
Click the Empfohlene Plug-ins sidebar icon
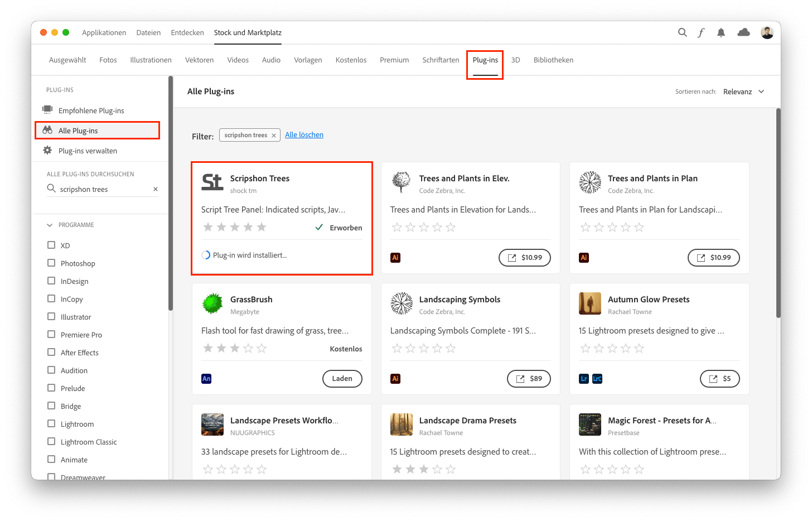pos(47,110)
